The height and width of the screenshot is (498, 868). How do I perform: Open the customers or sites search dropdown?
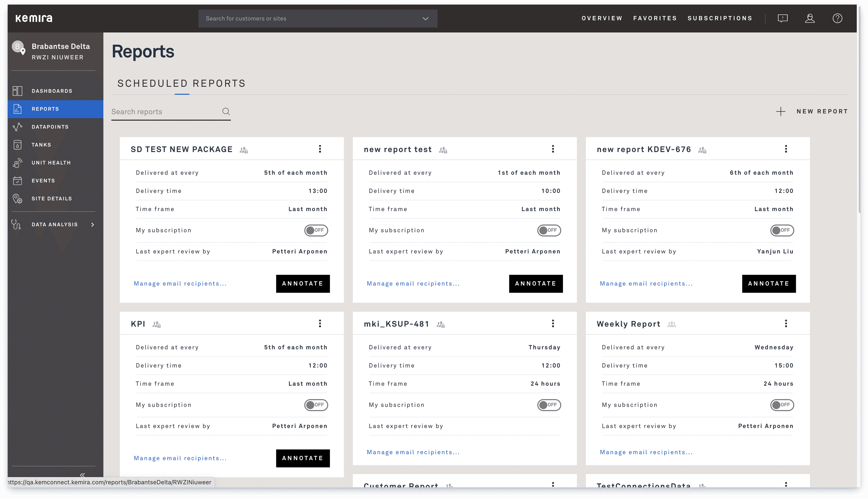(x=425, y=19)
